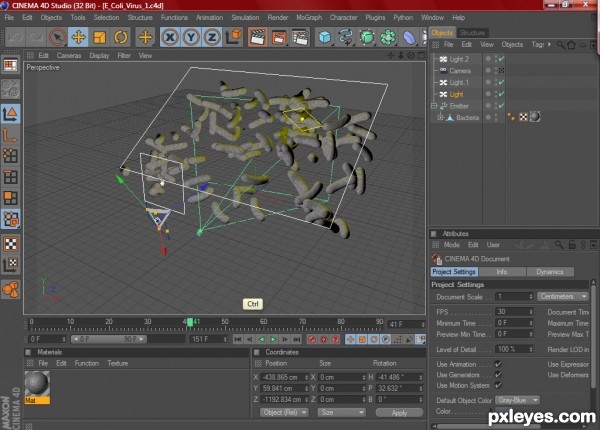Select the Points mode sidebar icon
Viewport: 600px width, 430px height.
click(x=10, y=156)
